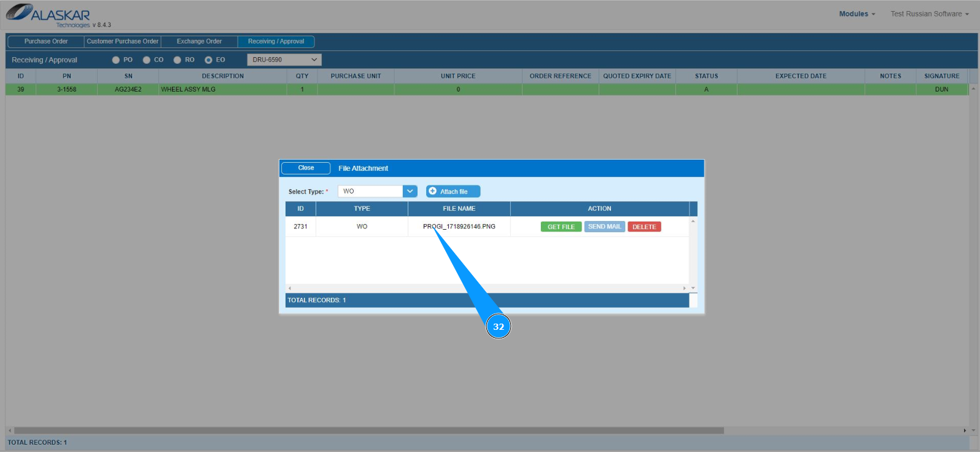The height and width of the screenshot is (452, 980).
Task: Click the NOTES column header
Action: click(x=890, y=76)
